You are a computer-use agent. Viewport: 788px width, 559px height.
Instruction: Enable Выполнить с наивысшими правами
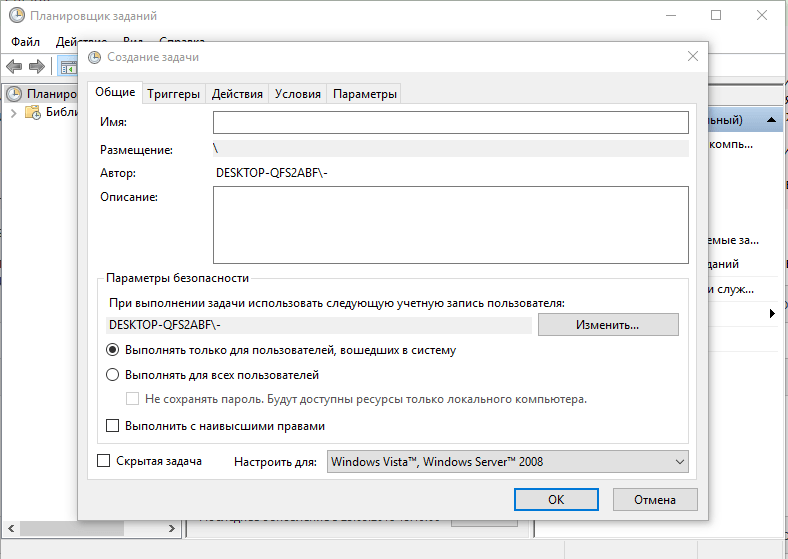coord(112,426)
